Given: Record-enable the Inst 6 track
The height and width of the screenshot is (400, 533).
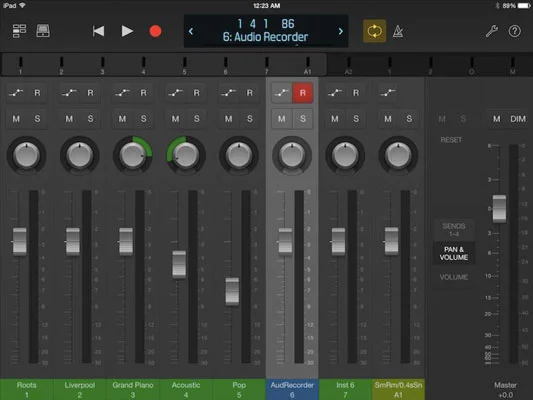Looking at the screenshot, I should (356, 92).
